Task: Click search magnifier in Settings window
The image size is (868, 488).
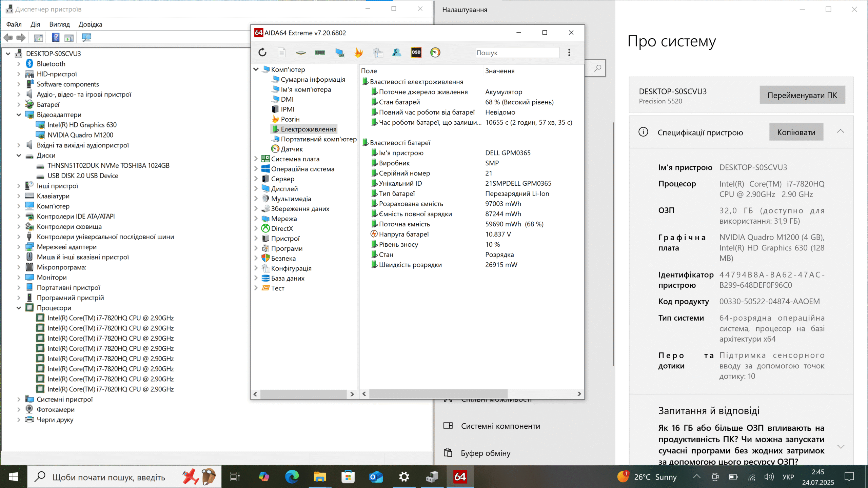Action: (x=597, y=68)
